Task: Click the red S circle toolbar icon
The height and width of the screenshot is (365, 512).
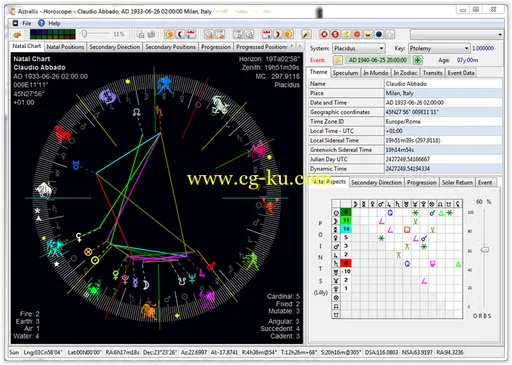Action: tap(335, 34)
